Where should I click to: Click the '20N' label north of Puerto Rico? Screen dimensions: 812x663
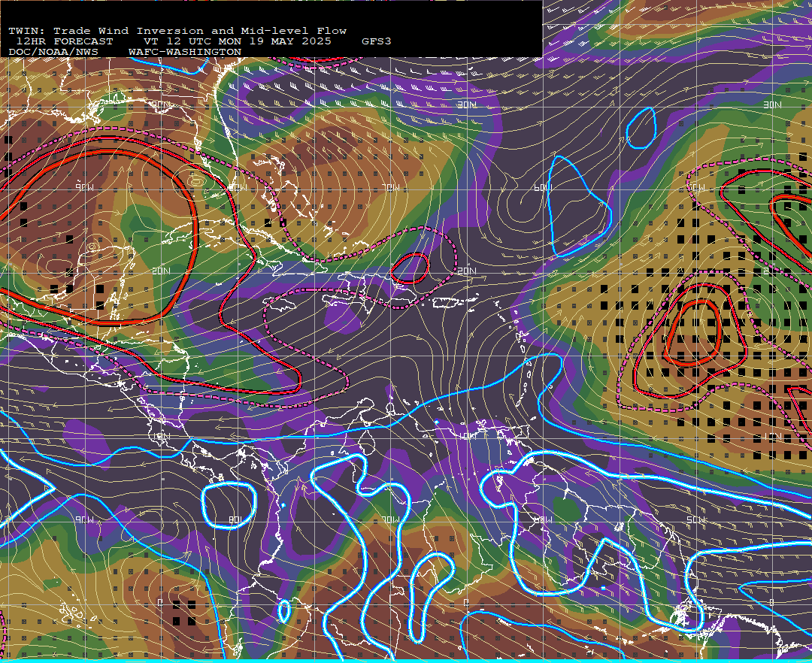467,271
